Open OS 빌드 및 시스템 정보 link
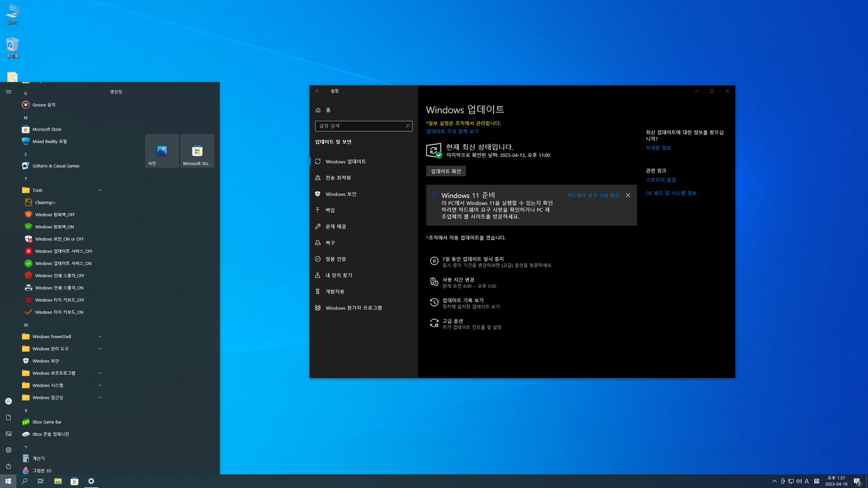Viewport: 868px width, 488px height. (x=671, y=193)
